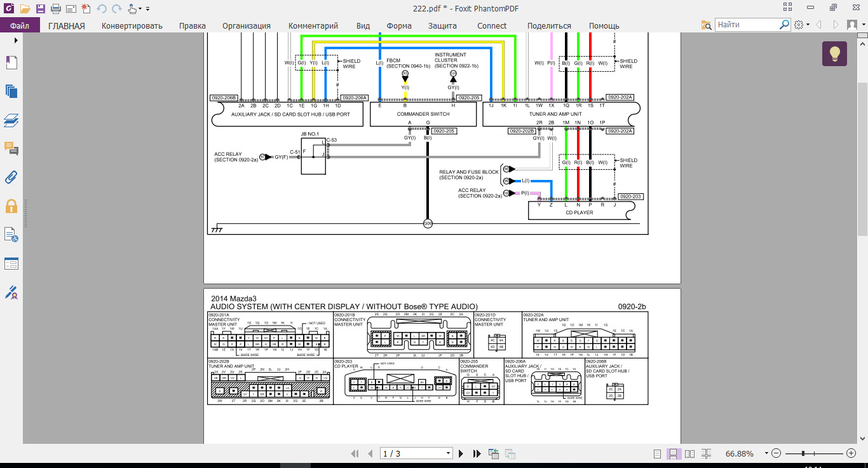Open the Правка tab

coord(193,25)
